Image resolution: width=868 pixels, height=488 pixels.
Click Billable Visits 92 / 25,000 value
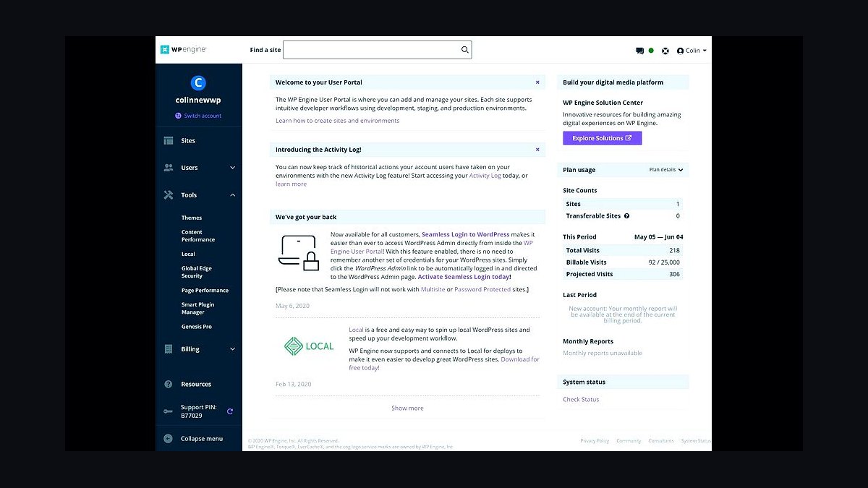(x=664, y=262)
